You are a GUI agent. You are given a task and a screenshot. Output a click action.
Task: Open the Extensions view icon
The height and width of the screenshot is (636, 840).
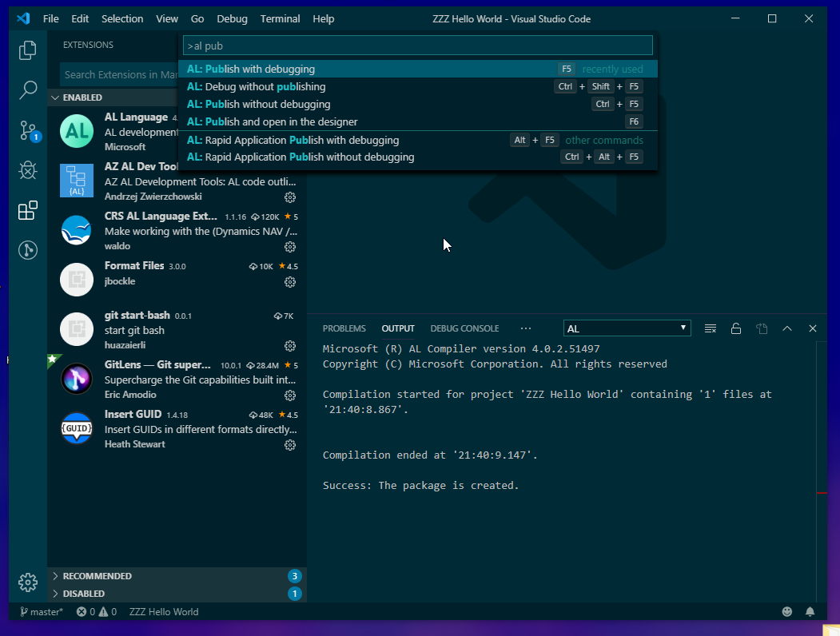pos(28,210)
